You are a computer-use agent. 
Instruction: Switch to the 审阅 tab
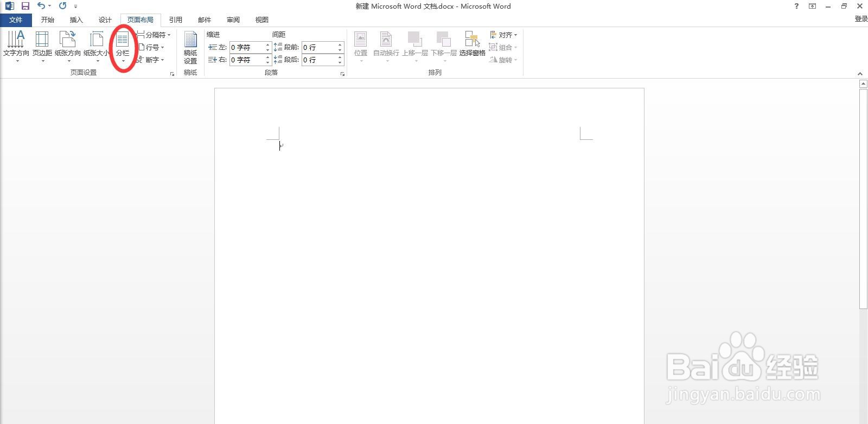pos(233,20)
